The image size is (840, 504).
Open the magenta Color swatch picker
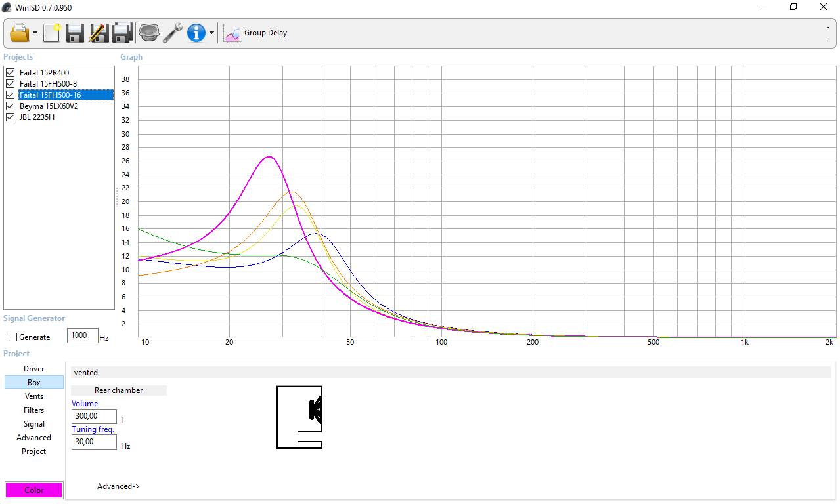[x=34, y=490]
